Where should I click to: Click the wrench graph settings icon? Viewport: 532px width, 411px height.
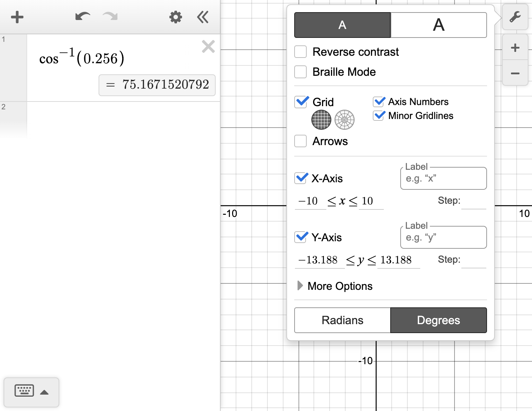pyautogui.click(x=515, y=17)
